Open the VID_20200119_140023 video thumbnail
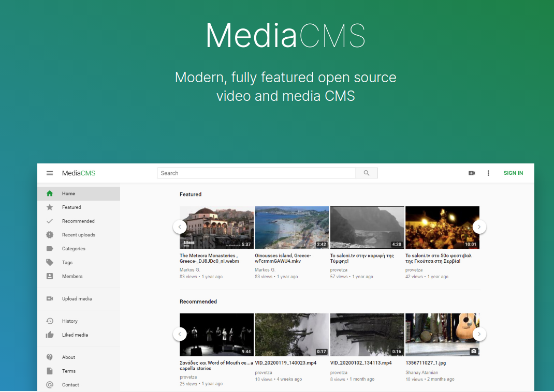The image size is (554, 392). 292,335
